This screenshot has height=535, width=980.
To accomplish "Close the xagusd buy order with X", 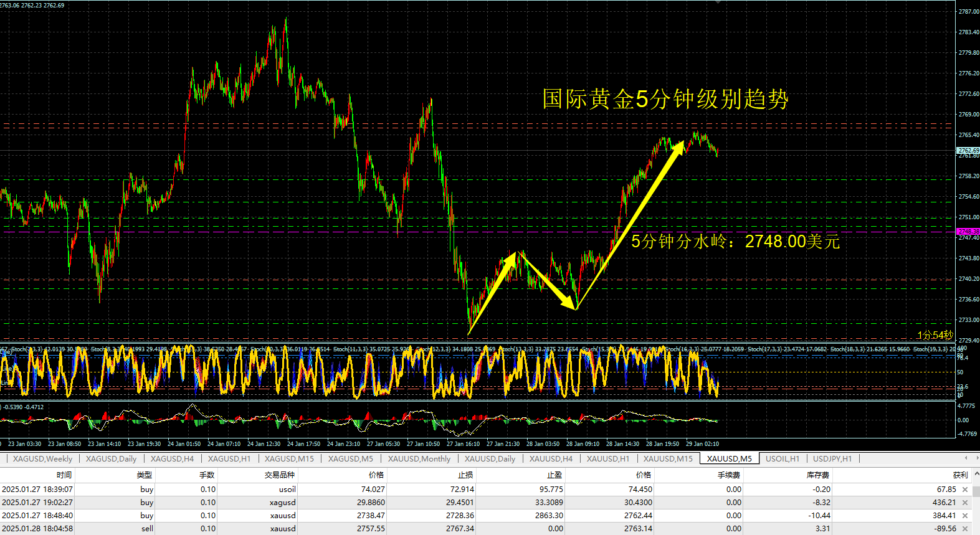I will click(x=965, y=503).
